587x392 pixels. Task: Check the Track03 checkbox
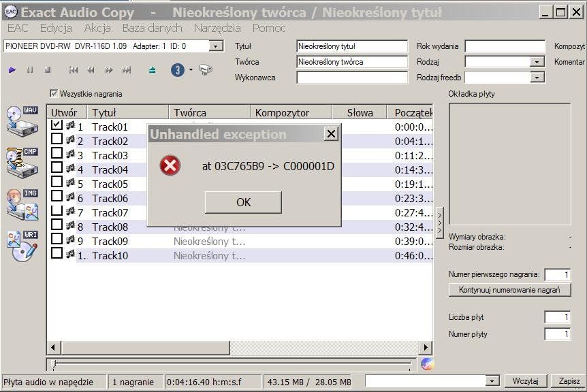pyautogui.click(x=57, y=153)
